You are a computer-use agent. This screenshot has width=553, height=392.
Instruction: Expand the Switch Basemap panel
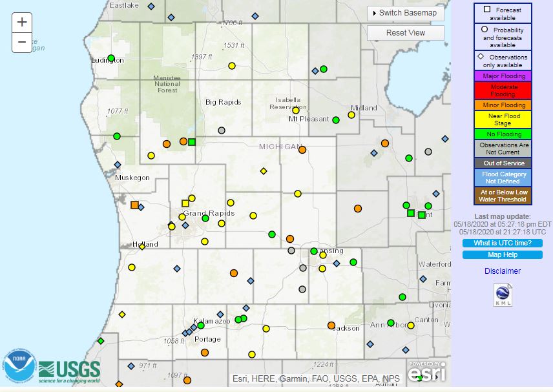tap(405, 13)
